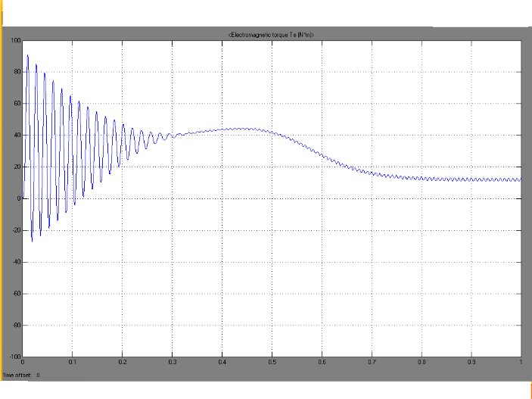This screenshot has height=399, width=532.
Task: Click the descending torque curve near 0.6 seconds
Action: click(x=322, y=154)
